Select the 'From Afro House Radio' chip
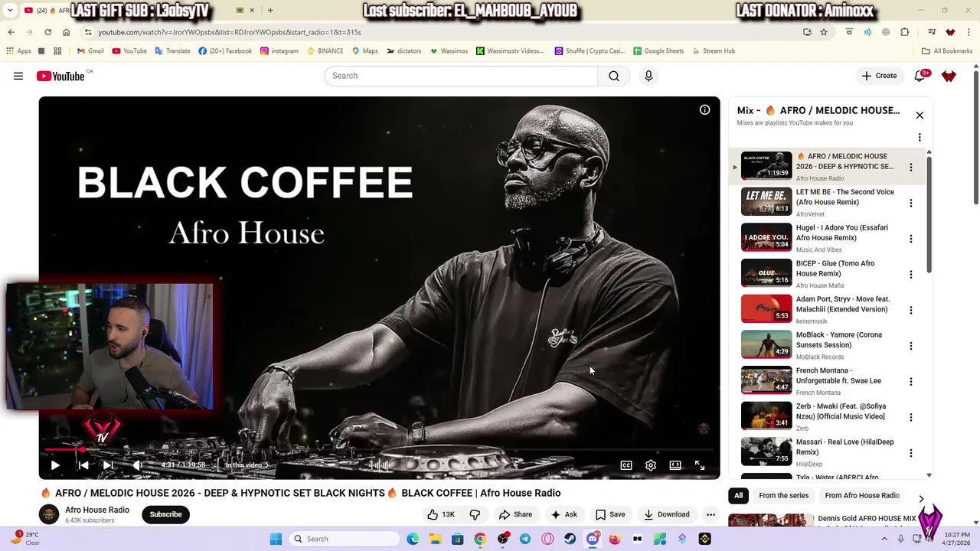The image size is (980, 551). pos(862,496)
